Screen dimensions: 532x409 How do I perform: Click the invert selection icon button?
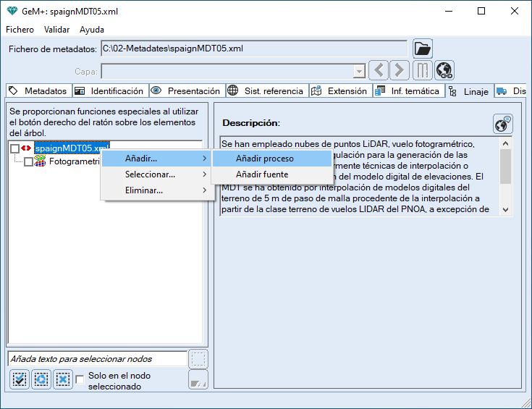coord(41,379)
